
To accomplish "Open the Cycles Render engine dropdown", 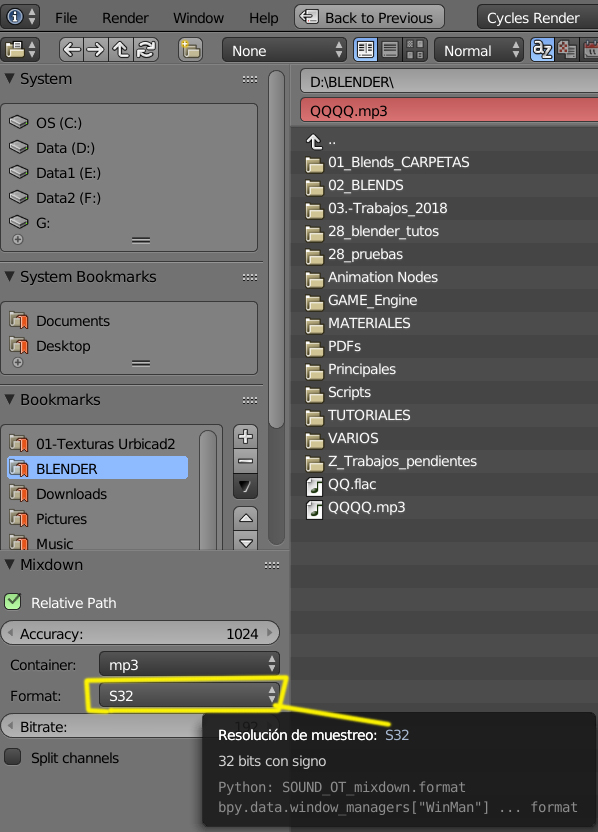I will (537, 18).
